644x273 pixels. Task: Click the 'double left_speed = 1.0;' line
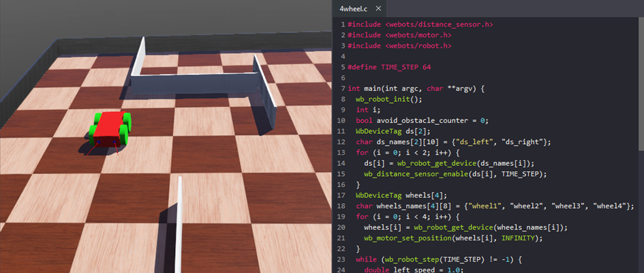tap(414, 270)
